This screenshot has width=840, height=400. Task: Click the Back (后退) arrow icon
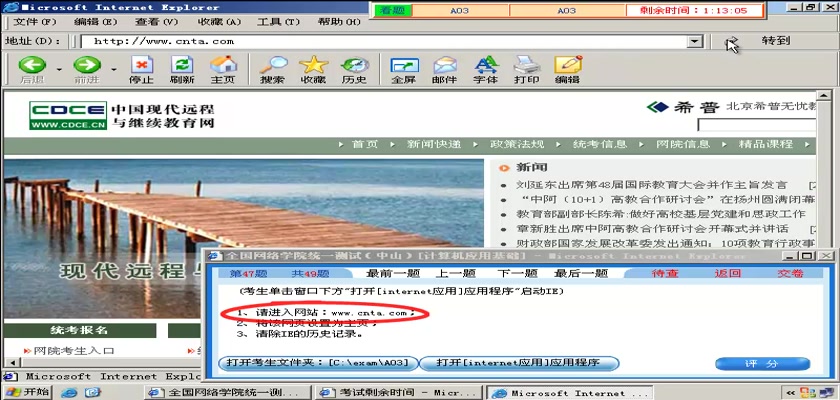[32, 65]
